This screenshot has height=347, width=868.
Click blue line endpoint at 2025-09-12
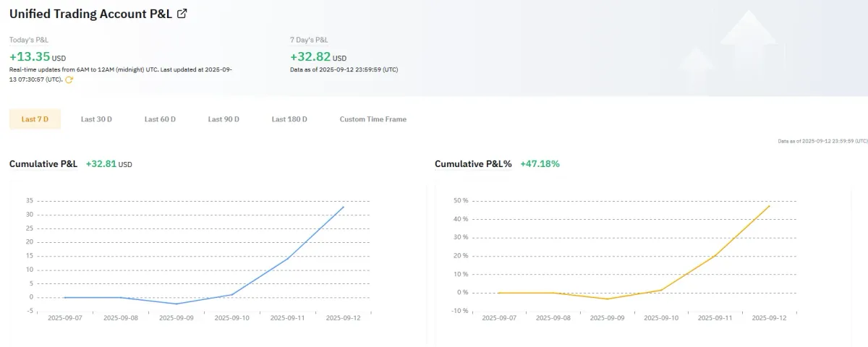344,207
